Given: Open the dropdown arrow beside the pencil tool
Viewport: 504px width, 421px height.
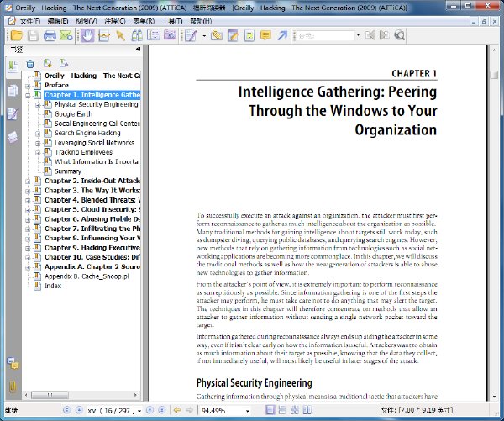Looking at the screenshot, I should click(204, 35).
